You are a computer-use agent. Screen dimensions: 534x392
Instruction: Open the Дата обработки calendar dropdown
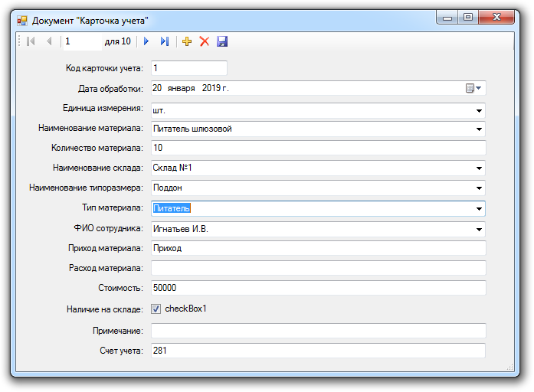[474, 88]
